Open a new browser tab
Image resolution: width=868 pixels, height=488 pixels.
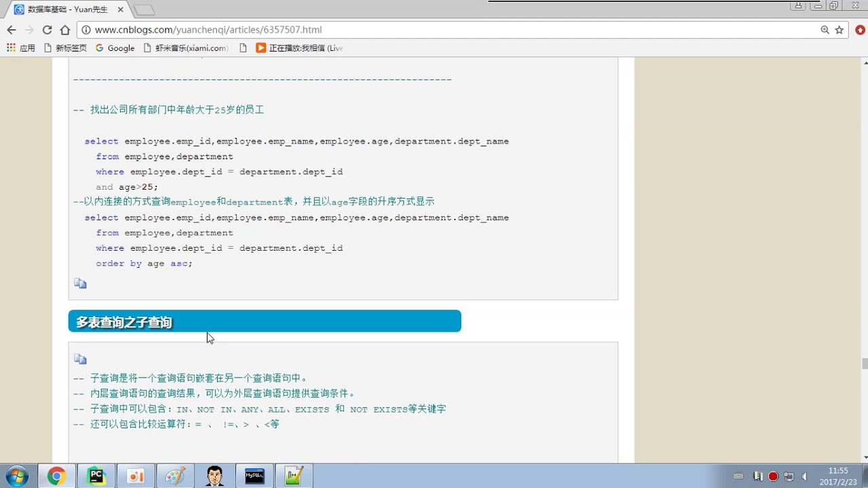click(144, 10)
